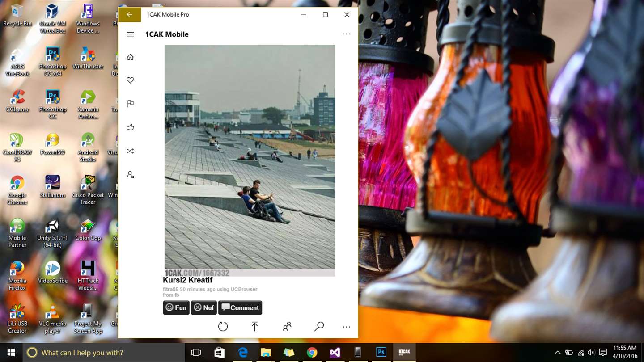Viewport: 644px width, 362px height.
Task: Open Visual Studio from the taskbar
Action: 335,353
